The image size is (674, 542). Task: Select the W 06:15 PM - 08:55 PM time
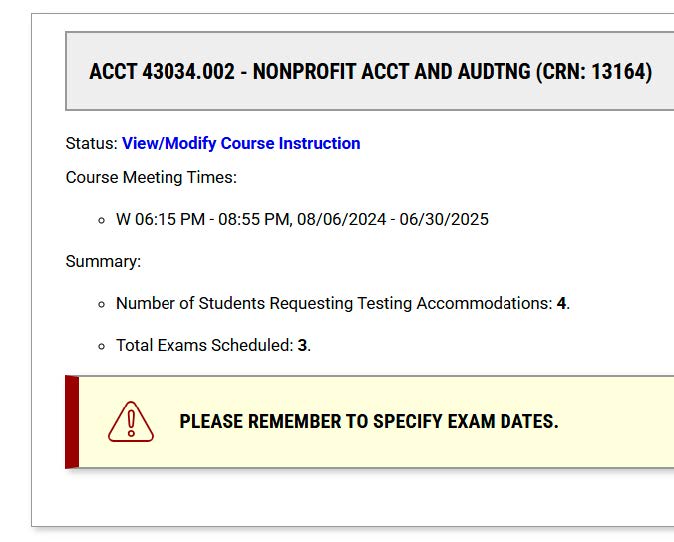(202, 220)
